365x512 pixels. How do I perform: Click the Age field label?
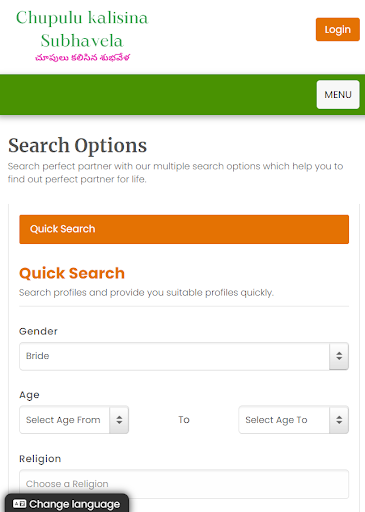[29, 395]
